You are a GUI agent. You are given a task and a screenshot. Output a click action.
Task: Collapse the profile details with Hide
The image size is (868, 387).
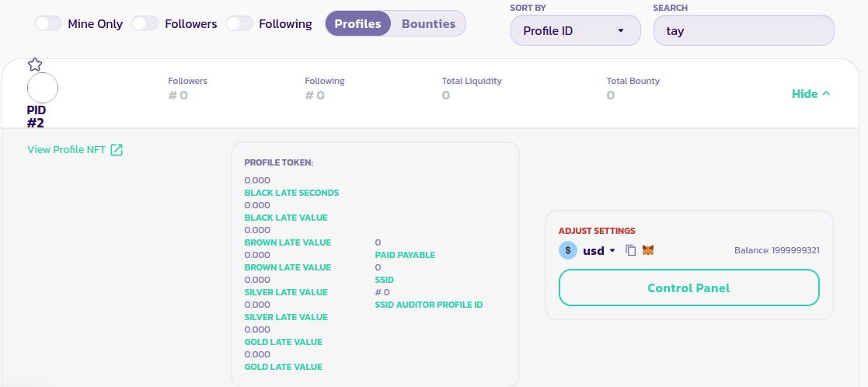click(810, 94)
